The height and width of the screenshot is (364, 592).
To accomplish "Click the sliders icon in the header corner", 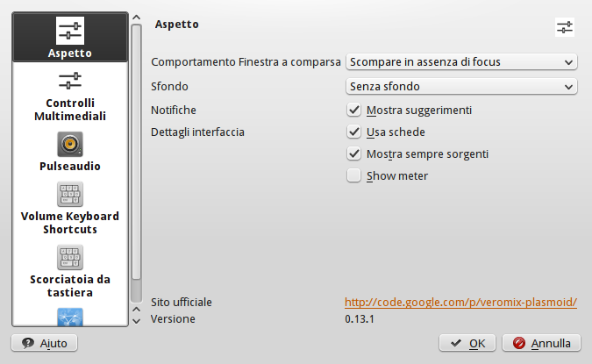I will click(565, 27).
